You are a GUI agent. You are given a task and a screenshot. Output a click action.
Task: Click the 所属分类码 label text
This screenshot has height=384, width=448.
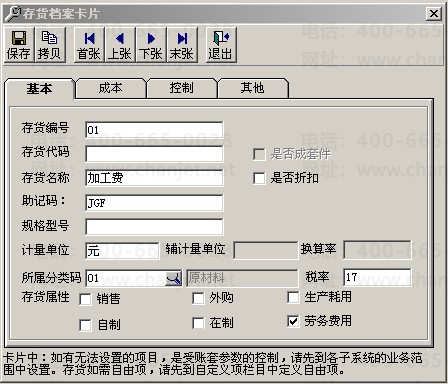(51, 277)
